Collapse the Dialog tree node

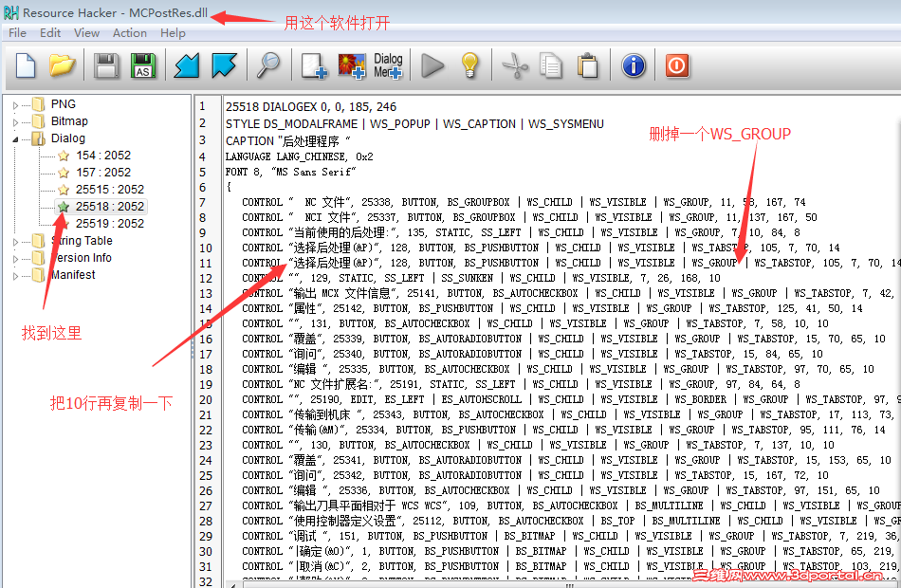click(15, 139)
